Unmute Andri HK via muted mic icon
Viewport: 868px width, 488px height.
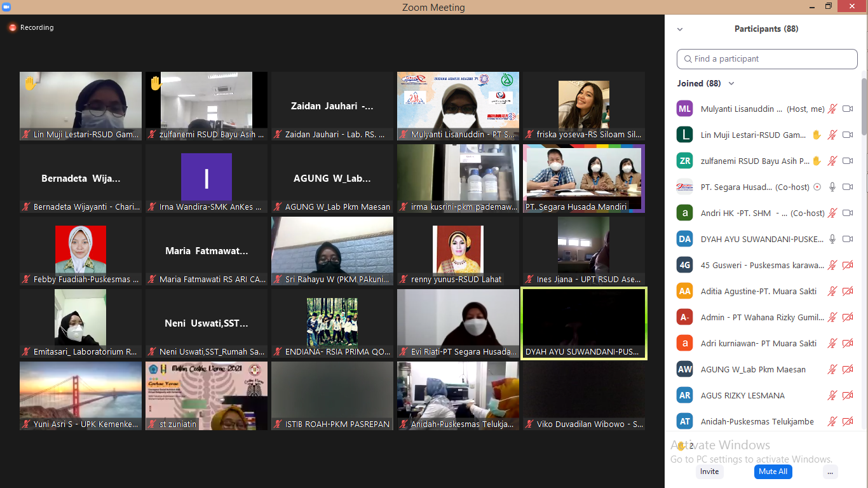pyautogui.click(x=832, y=213)
